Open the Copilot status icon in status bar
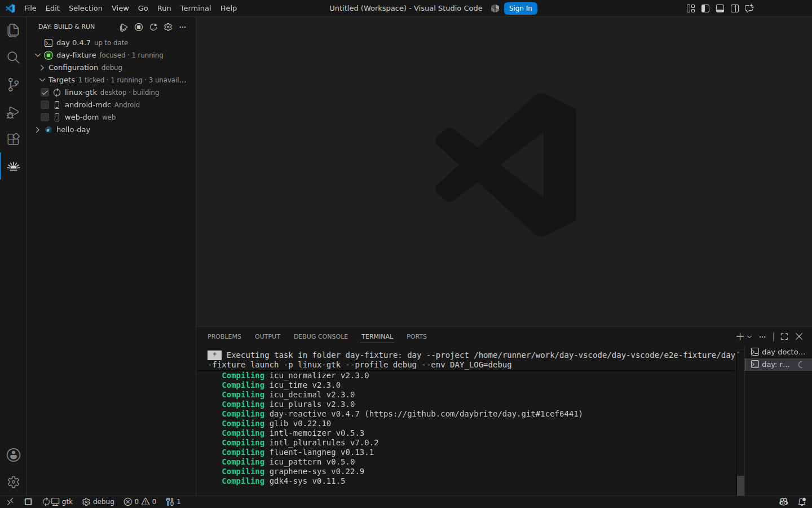Viewport: 812px width, 508px height. (783, 502)
